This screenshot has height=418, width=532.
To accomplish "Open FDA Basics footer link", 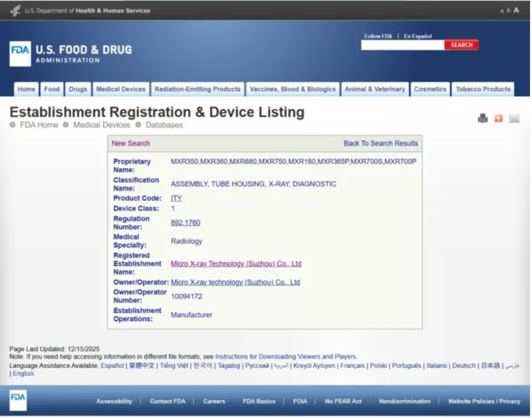I will [x=259, y=401].
